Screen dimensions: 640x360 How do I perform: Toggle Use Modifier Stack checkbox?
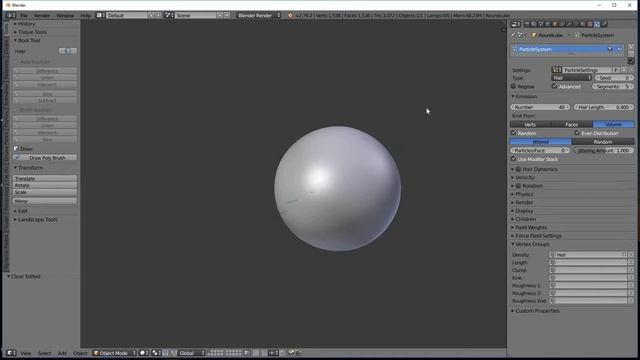[x=514, y=159]
